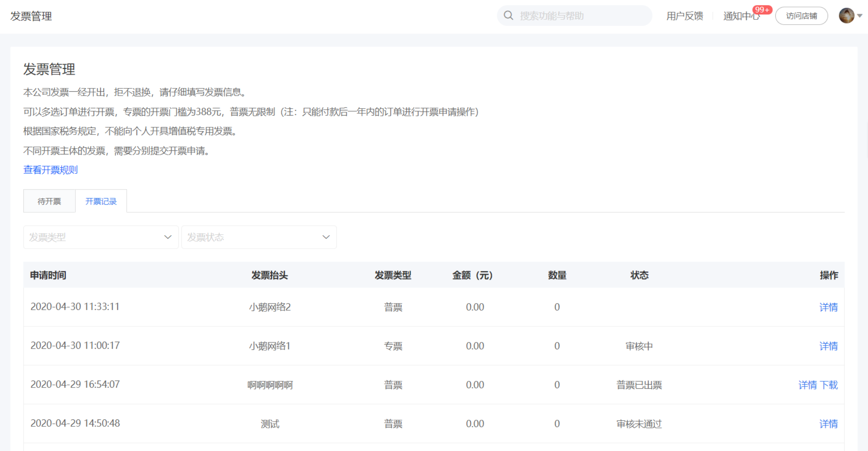The height and width of the screenshot is (451, 868).
Task: Select the 2020-04-29 16:54:07 timestamp cell
Action: click(x=75, y=385)
